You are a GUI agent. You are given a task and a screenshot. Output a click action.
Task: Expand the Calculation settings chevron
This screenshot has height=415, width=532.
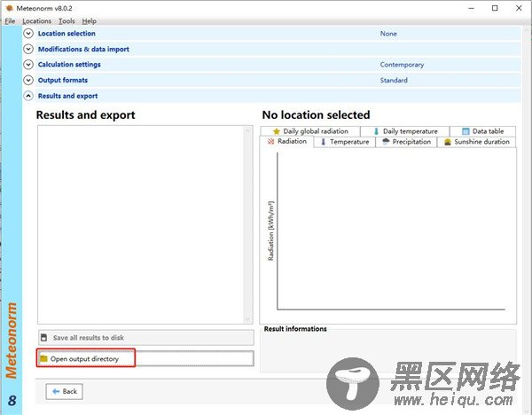pos(28,65)
